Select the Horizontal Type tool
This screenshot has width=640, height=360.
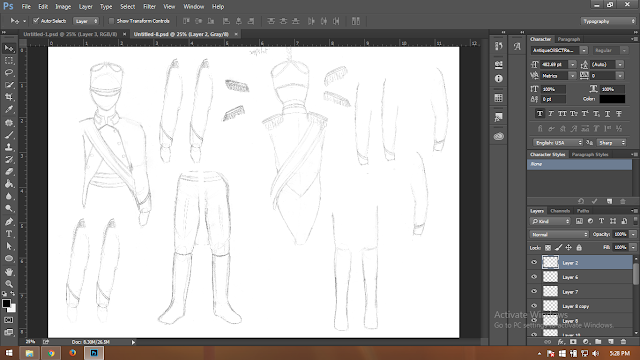tap(9, 234)
